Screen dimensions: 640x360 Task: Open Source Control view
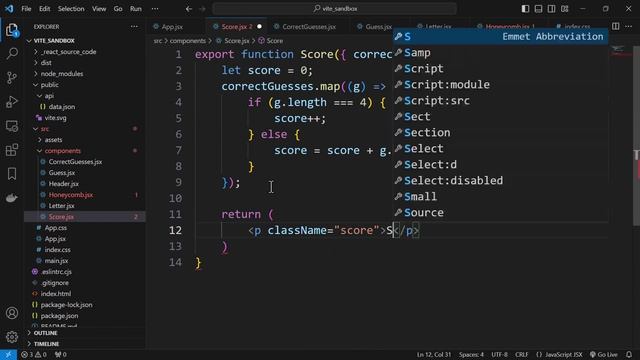tap(12, 78)
